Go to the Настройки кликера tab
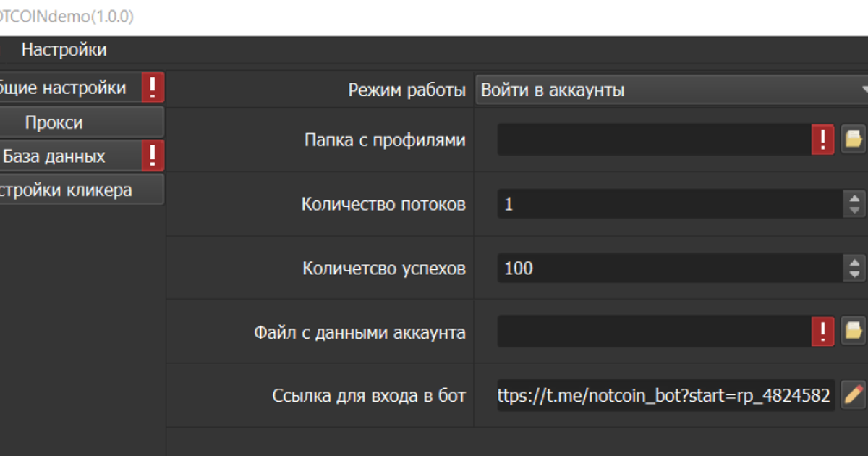 coord(82,190)
